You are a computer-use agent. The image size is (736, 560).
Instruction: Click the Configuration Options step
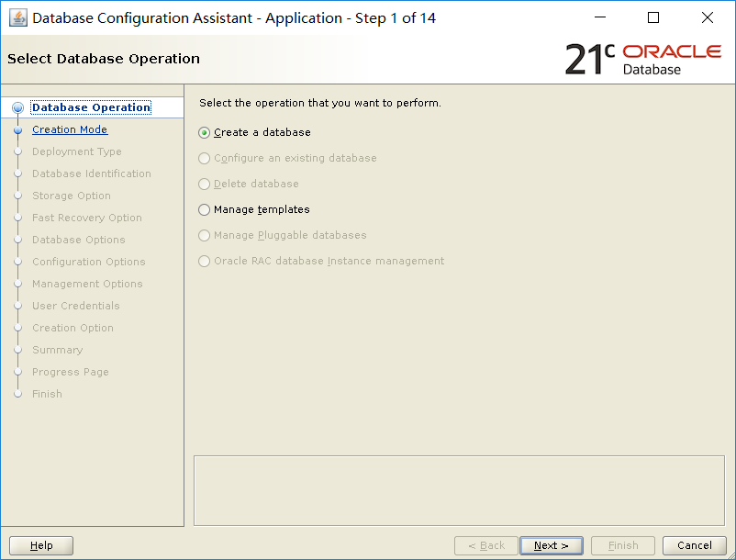click(89, 262)
